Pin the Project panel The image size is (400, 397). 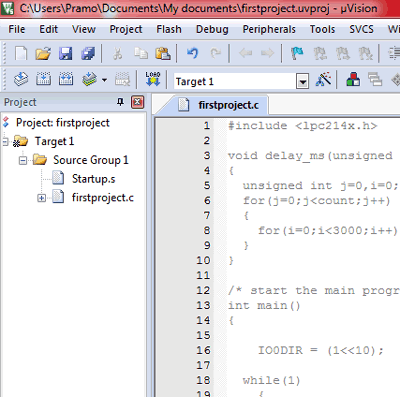[x=121, y=102]
